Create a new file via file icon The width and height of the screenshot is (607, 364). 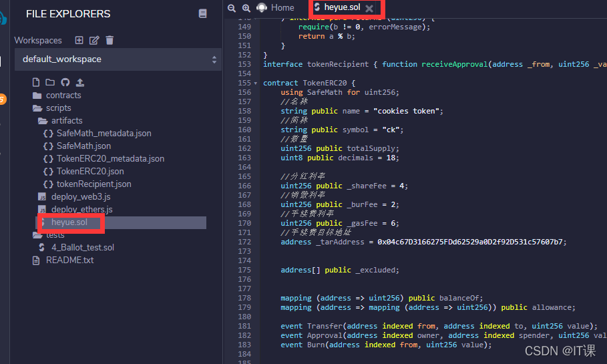coord(36,82)
